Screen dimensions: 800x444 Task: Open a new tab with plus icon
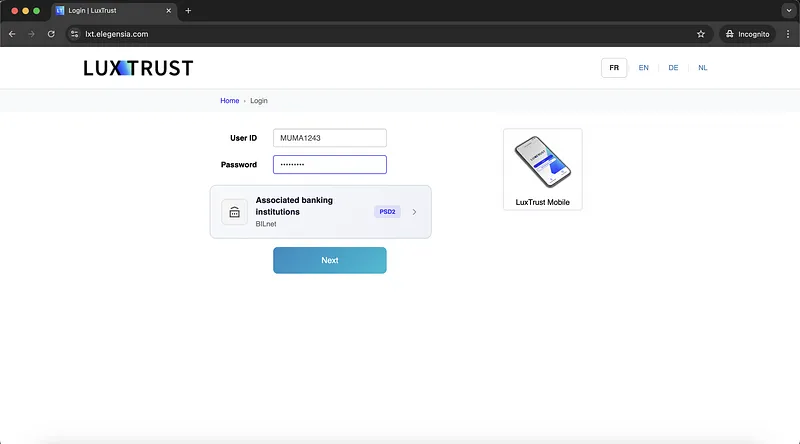188,11
